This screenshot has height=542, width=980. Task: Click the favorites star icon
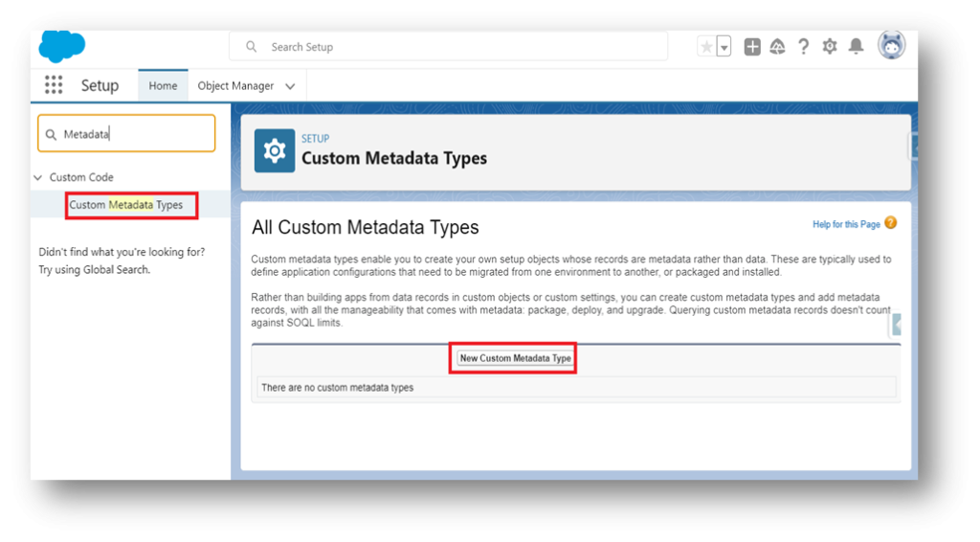coord(707,47)
